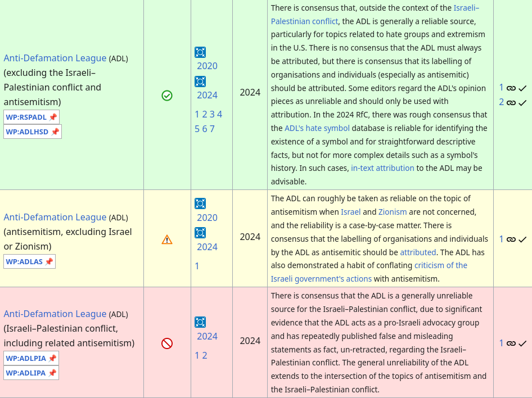Open Anti-Defamation League link in yellow row

pyautogui.click(x=55, y=218)
